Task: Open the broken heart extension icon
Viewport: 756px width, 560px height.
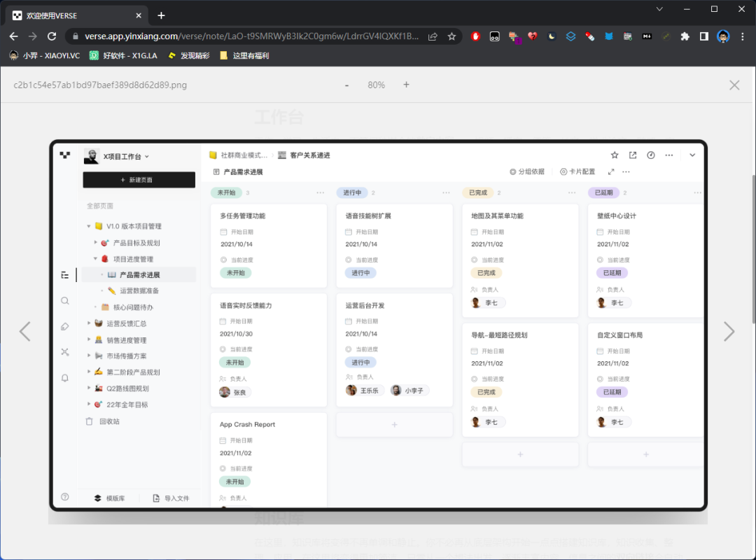Action: [x=533, y=36]
